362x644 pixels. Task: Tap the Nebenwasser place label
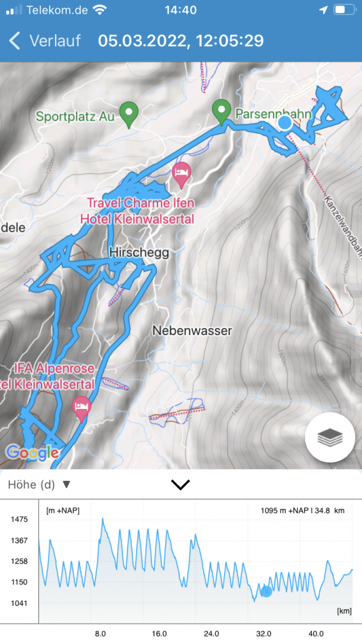point(193,330)
